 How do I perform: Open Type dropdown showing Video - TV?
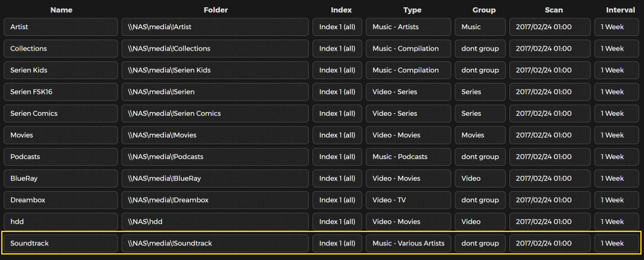(408, 200)
